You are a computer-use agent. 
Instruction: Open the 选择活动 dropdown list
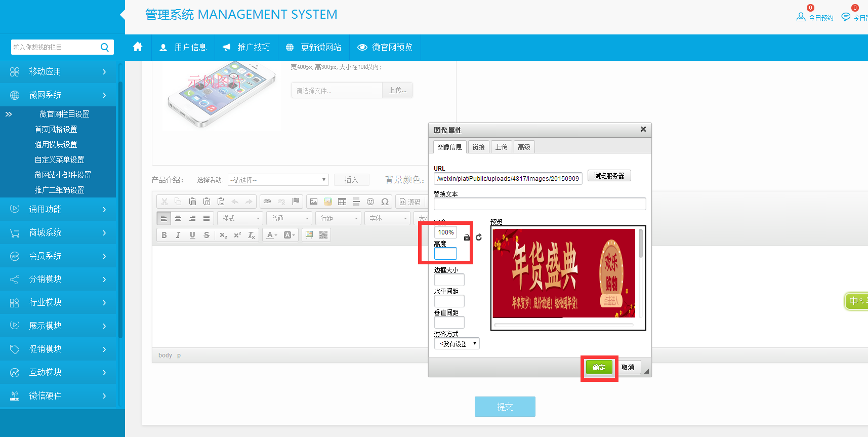point(278,180)
